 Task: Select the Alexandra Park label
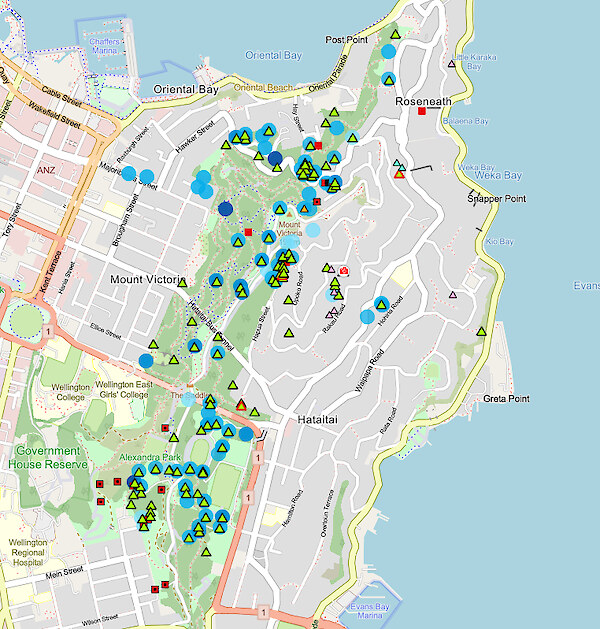150,457
